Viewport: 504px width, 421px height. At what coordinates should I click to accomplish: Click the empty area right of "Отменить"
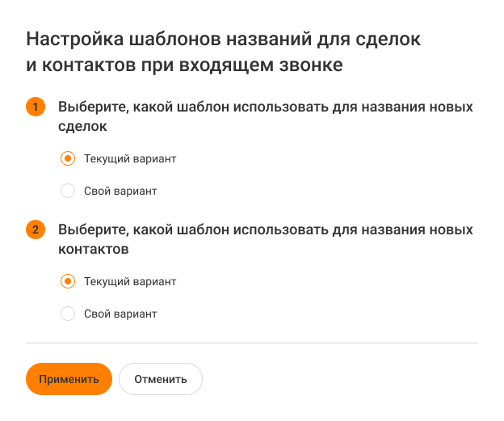(339, 379)
